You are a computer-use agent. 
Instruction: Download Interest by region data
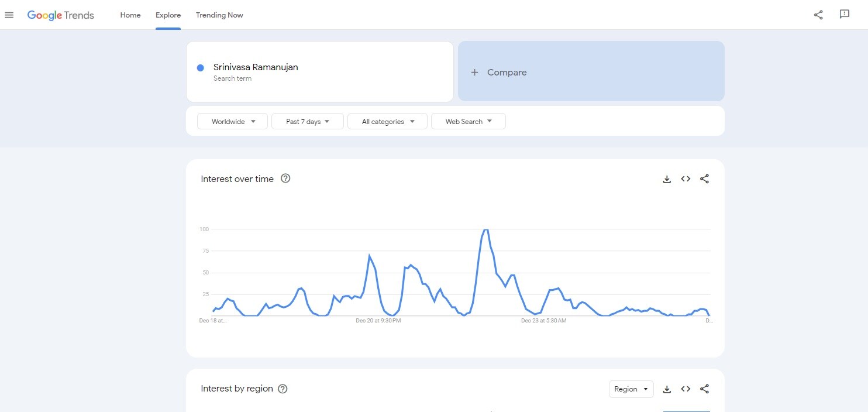click(667, 389)
